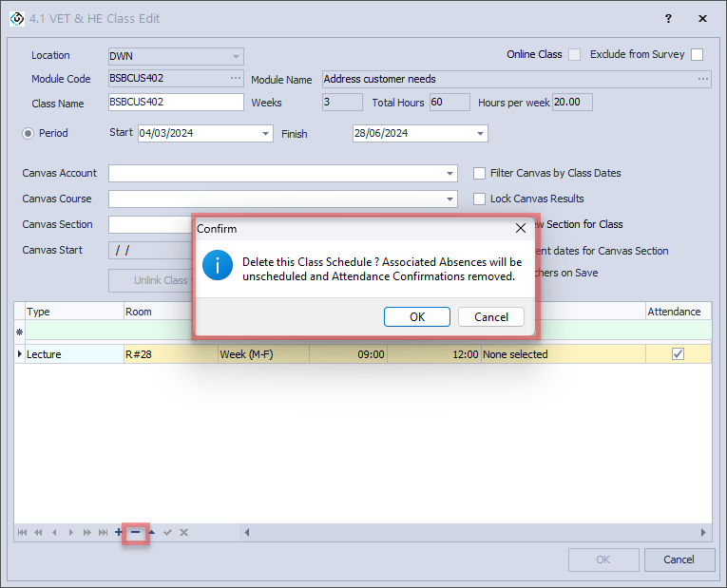This screenshot has width=727, height=588.
Task: Click the add record plus icon
Action: pos(118,533)
